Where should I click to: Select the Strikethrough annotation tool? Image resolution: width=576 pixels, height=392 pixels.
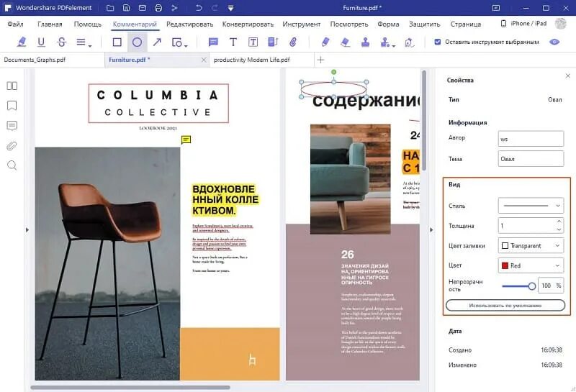point(62,42)
